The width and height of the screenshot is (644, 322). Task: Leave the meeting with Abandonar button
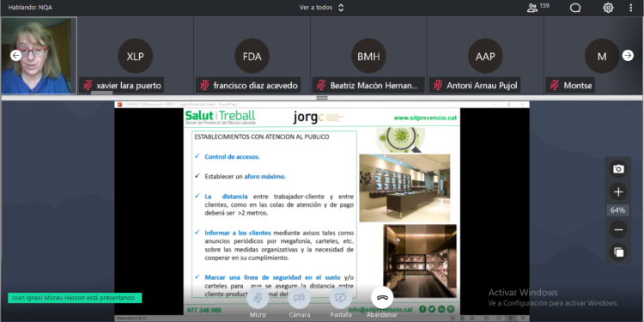382,297
